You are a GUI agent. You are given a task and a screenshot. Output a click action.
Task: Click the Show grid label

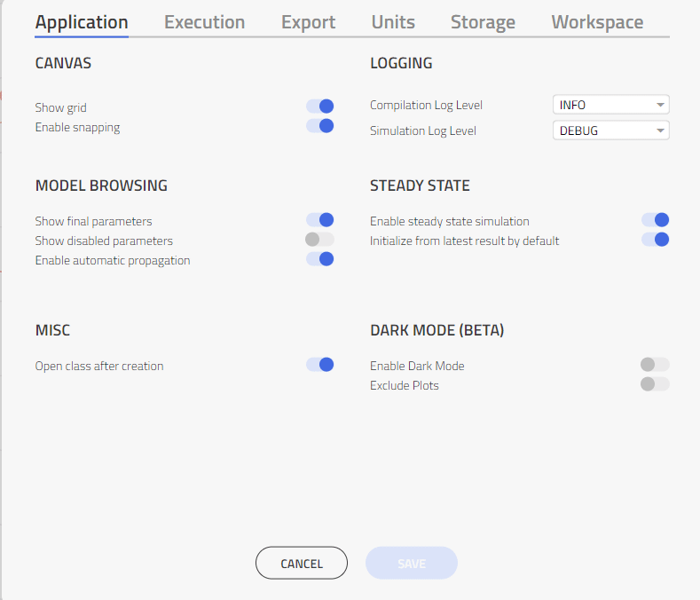(x=60, y=107)
